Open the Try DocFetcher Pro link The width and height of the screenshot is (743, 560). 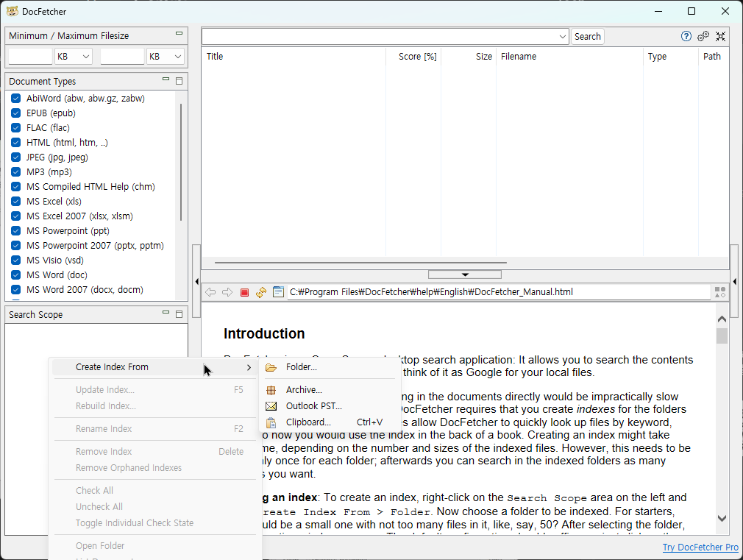pyautogui.click(x=700, y=547)
